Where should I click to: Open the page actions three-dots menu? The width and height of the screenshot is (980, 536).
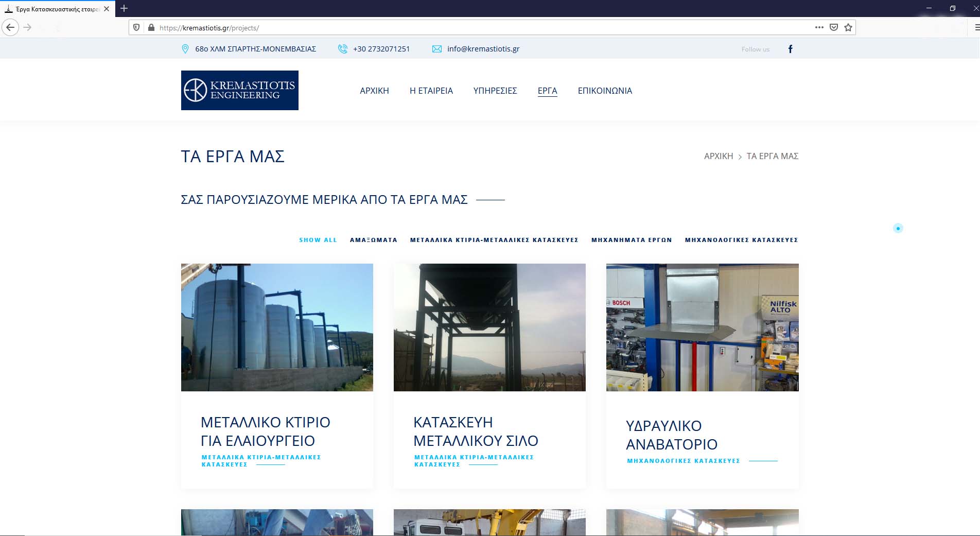(819, 27)
